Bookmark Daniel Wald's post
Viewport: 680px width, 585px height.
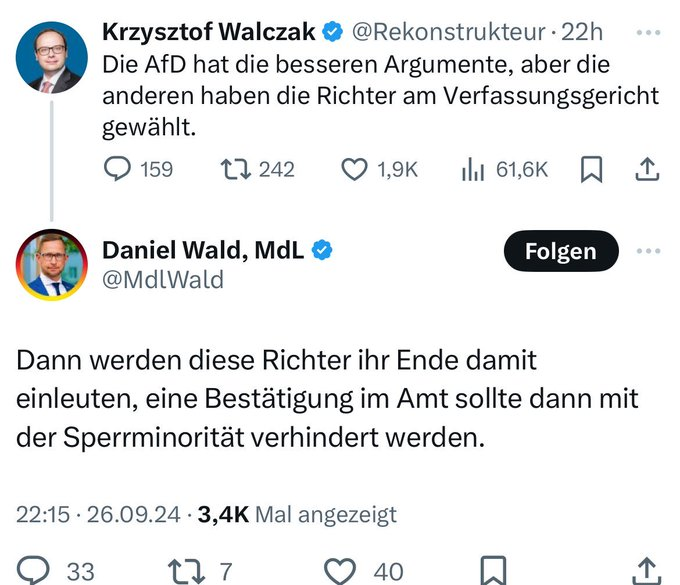(493, 570)
